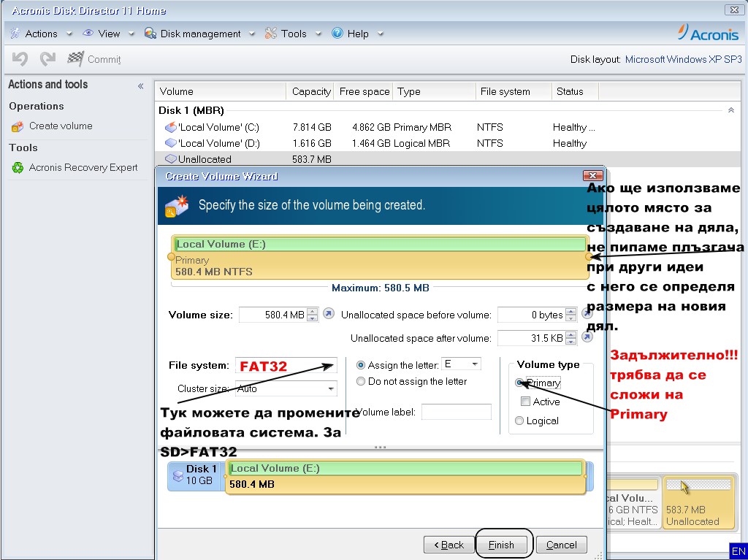This screenshot has height=560, width=748.
Task: Click the Back button in wizard
Action: pyautogui.click(x=448, y=545)
